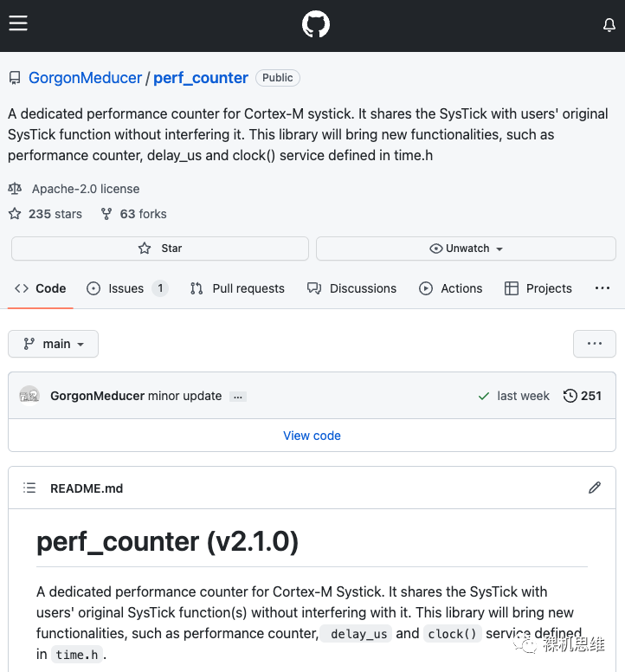The width and height of the screenshot is (625, 672).
Task: Go to GitHub home via Octocat logo
Action: pos(316,24)
